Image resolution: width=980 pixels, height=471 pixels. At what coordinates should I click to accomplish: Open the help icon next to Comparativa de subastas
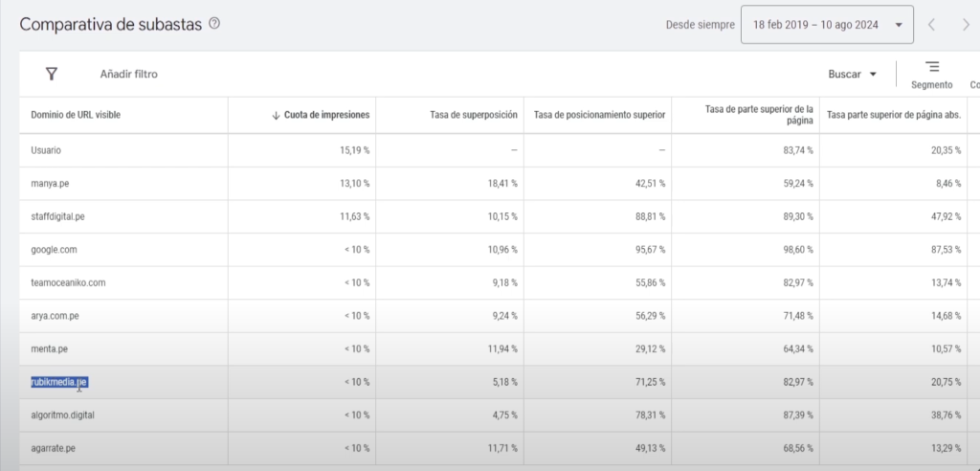tap(214, 24)
